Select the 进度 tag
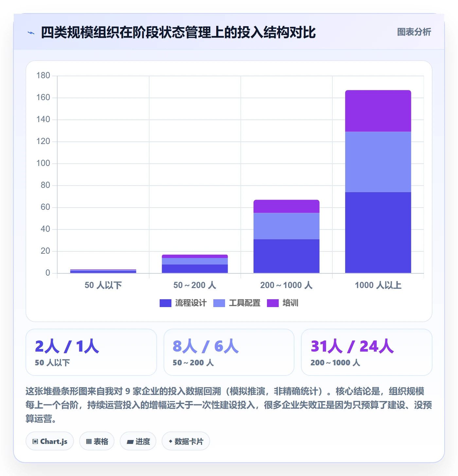The width and height of the screenshot is (458, 476). (138, 441)
